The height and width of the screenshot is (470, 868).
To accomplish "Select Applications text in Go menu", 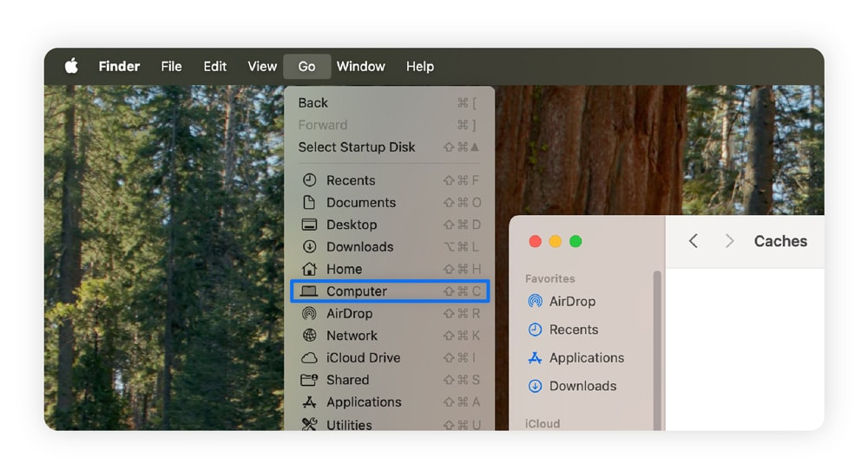I will 364,402.
